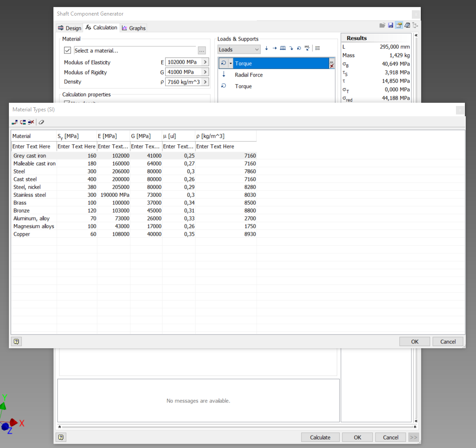Select the Magnesium alloys row
The height and width of the screenshot is (448, 476).
(134, 226)
